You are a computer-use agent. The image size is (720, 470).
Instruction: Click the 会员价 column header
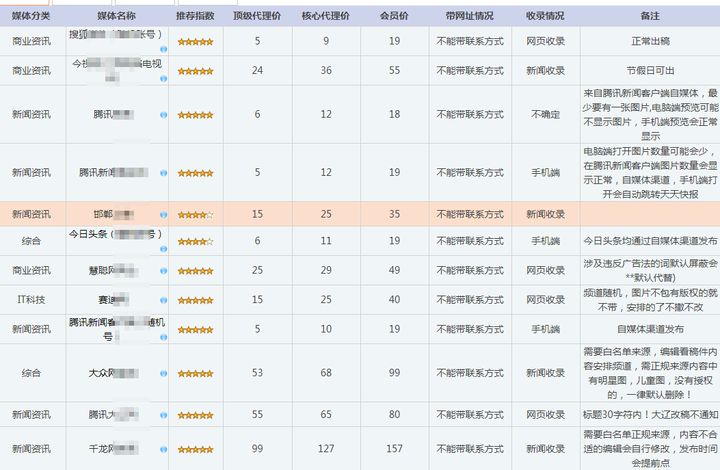click(x=394, y=16)
